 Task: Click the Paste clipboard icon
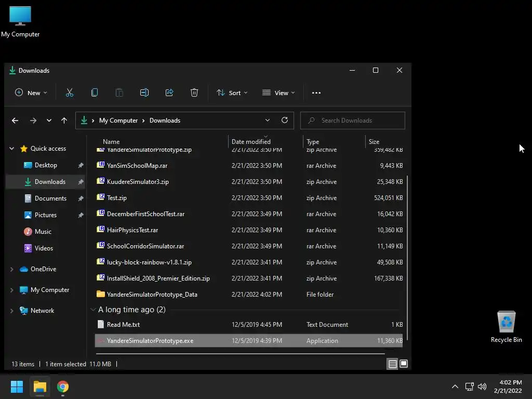119,92
